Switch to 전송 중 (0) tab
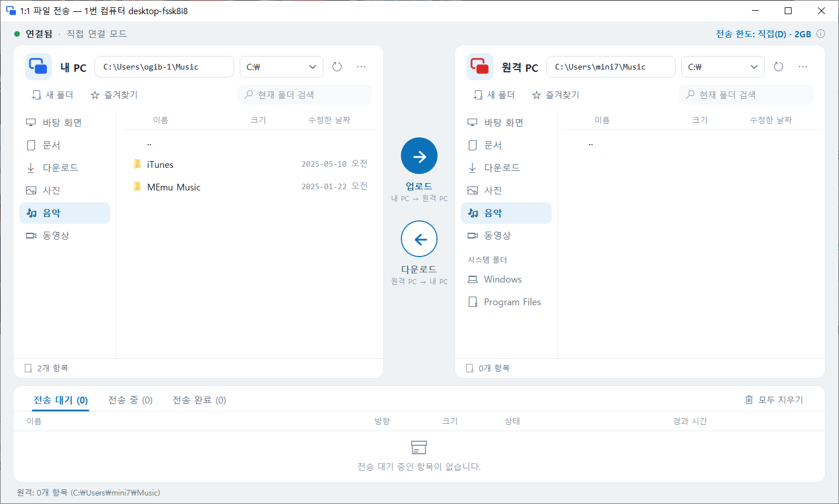 click(x=131, y=400)
